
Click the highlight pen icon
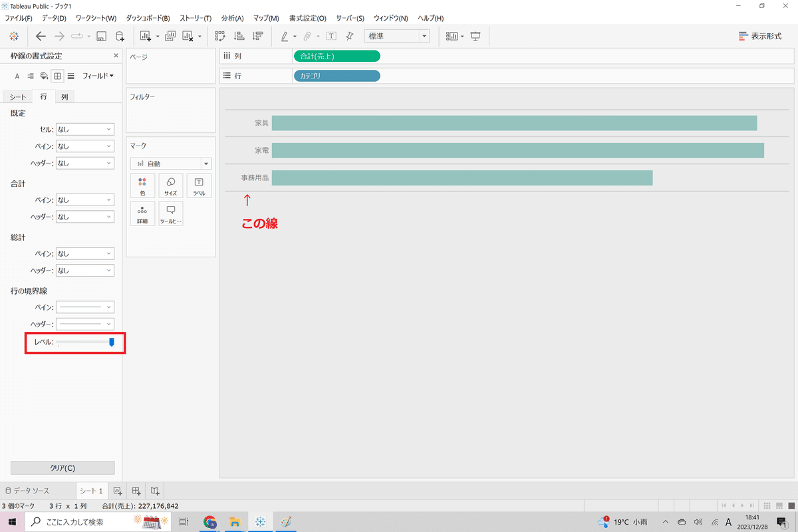tap(285, 36)
